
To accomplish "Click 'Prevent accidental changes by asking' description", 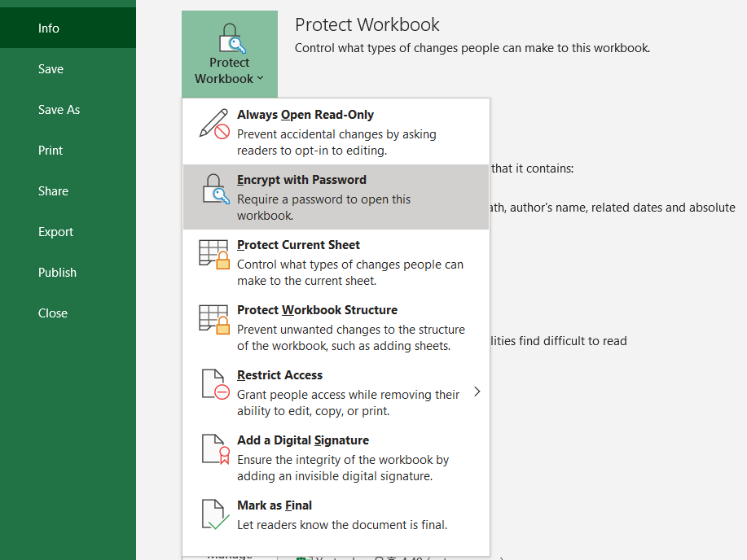I will click(x=336, y=134).
